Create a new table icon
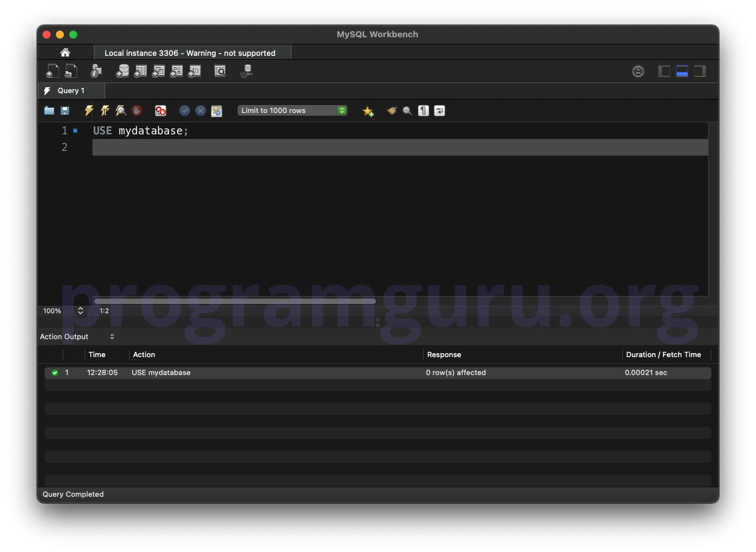Viewport: 756px width, 552px height. click(x=140, y=70)
